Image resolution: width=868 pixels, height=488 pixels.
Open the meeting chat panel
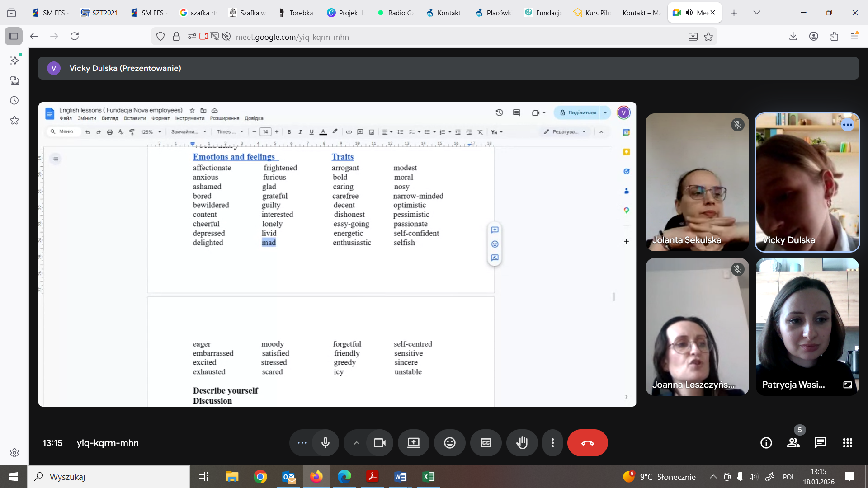[820, 443]
